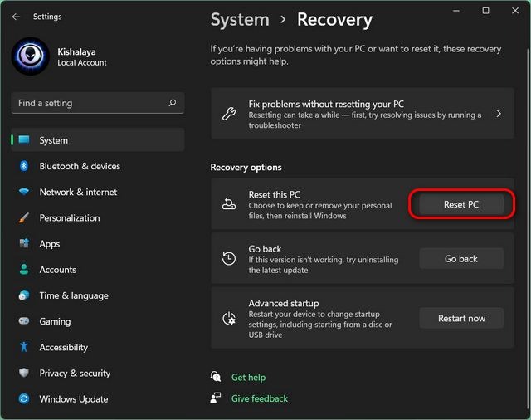This screenshot has width=531, height=420.
Task: Maximize the Settings window
Action: (485, 11)
